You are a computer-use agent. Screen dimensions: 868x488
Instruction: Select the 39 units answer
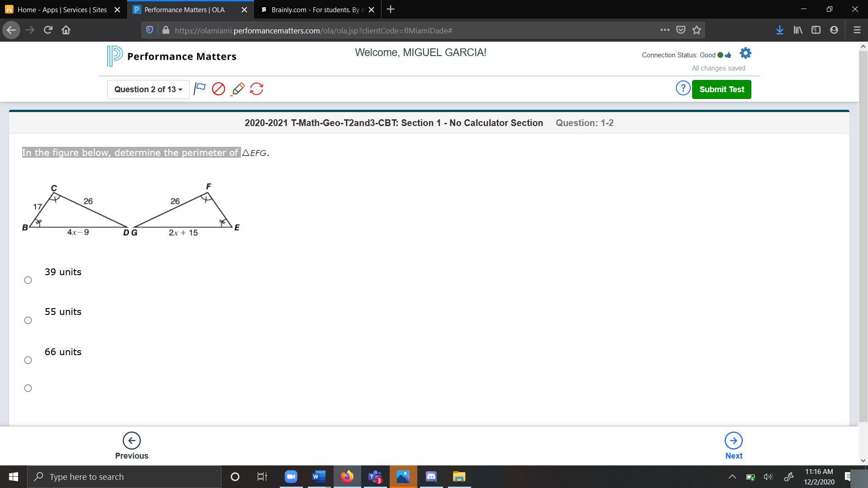[28, 280]
